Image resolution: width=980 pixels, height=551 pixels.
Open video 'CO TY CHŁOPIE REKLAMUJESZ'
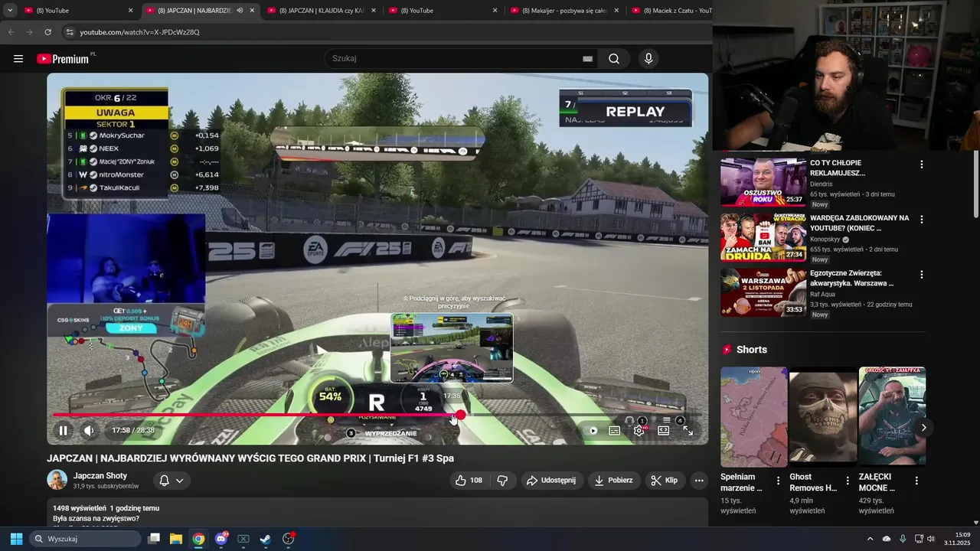click(838, 168)
